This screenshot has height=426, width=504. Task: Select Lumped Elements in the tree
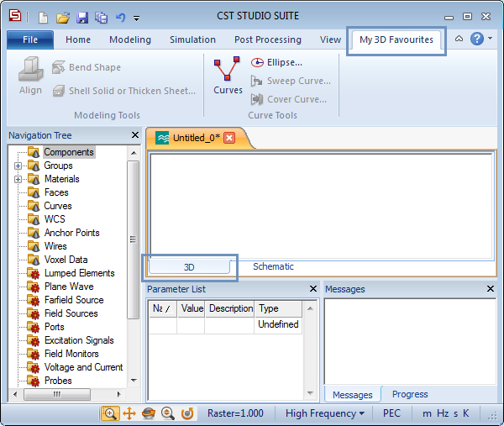80,273
